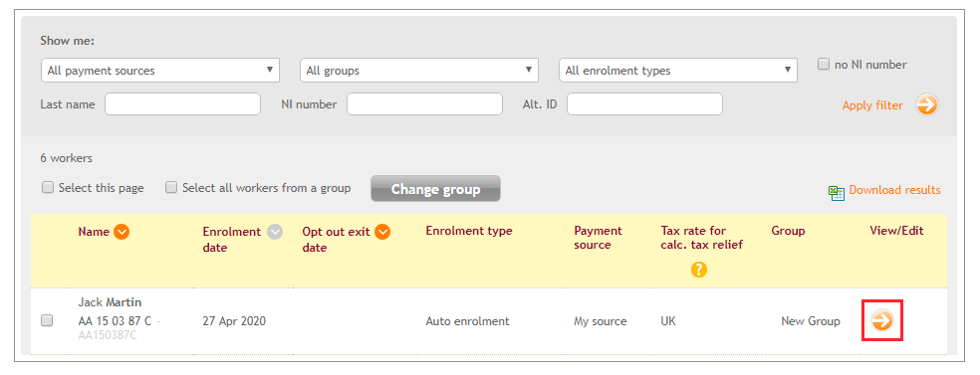The height and width of the screenshot is (375, 980).
Task: Open Jack Martin's View/Edit arrow icon
Action: coord(881,320)
